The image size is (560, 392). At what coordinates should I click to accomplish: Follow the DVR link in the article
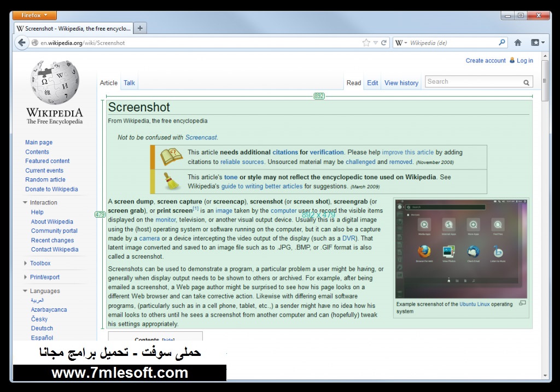tap(349, 238)
